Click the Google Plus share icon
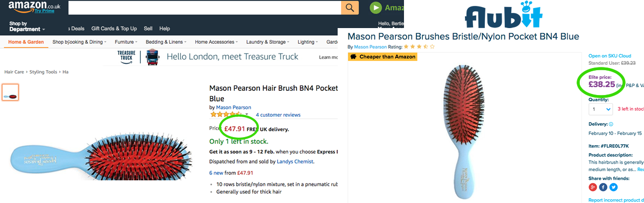644x203 pixels. tap(593, 187)
